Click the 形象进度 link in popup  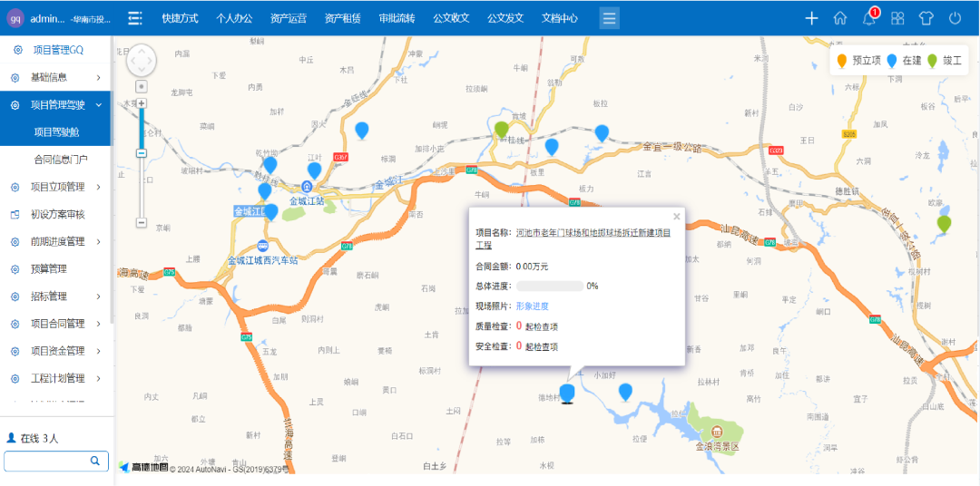point(532,306)
